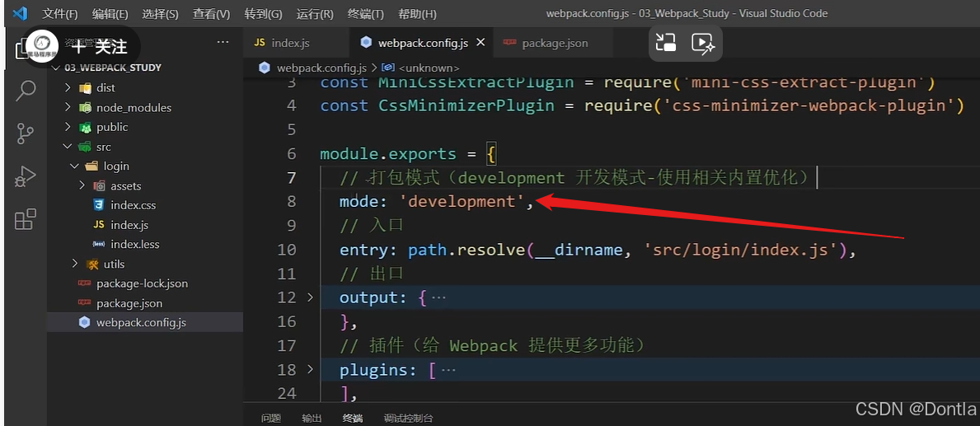The width and height of the screenshot is (980, 426).
Task: Open the 终端(T) menu
Action: click(x=365, y=14)
